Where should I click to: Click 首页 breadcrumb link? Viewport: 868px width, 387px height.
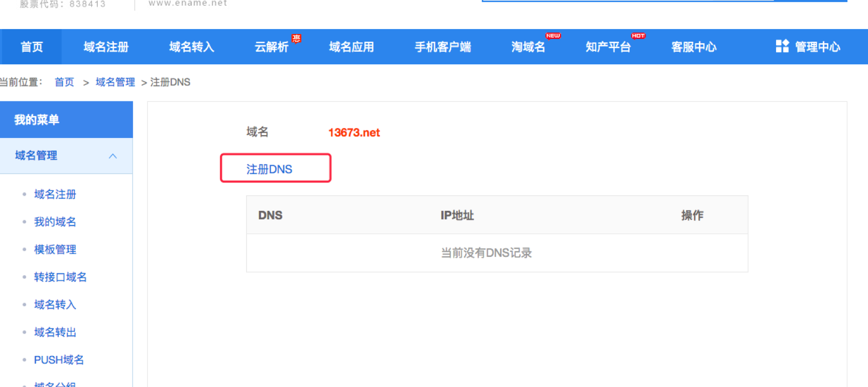coord(64,82)
